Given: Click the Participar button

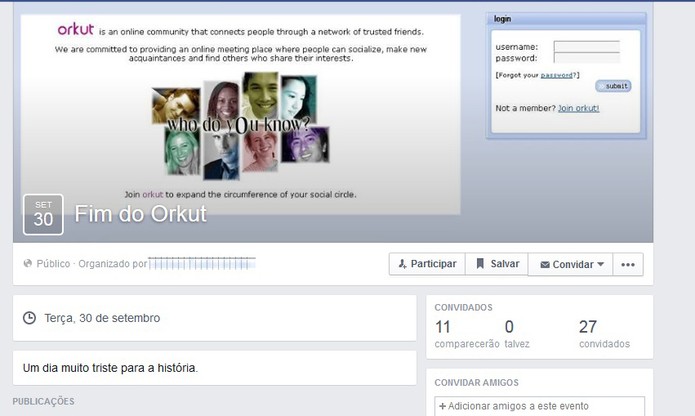Looking at the screenshot, I should pos(427,264).
